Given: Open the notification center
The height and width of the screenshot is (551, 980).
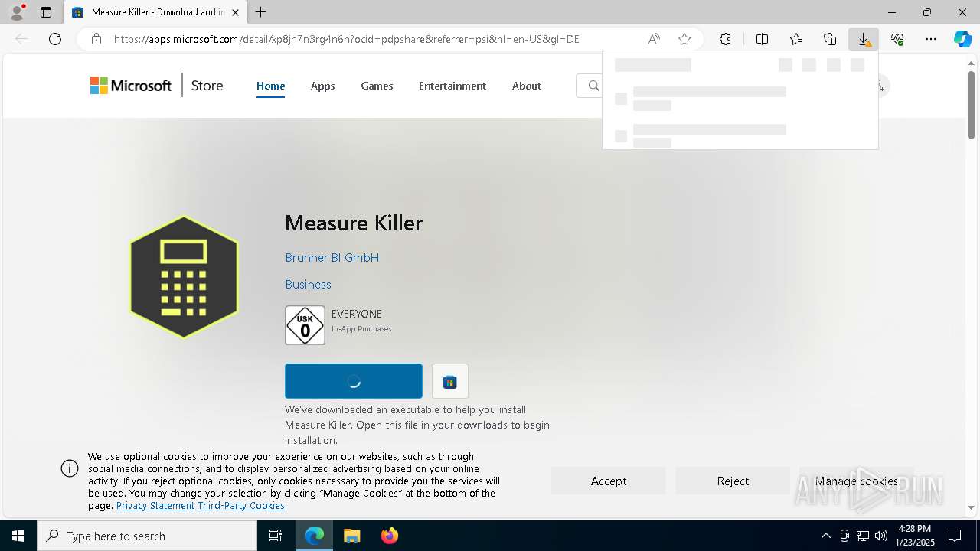Looking at the screenshot, I should [955, 536].
